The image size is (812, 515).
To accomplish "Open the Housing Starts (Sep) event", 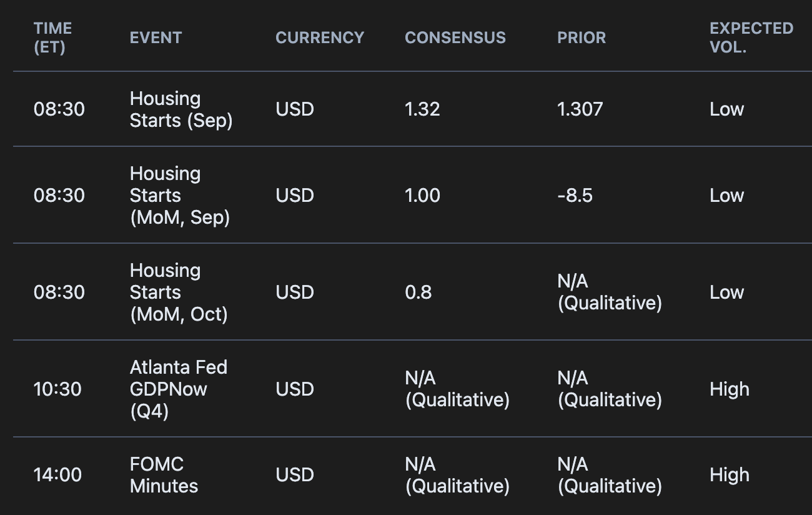I will click(181, 109).
